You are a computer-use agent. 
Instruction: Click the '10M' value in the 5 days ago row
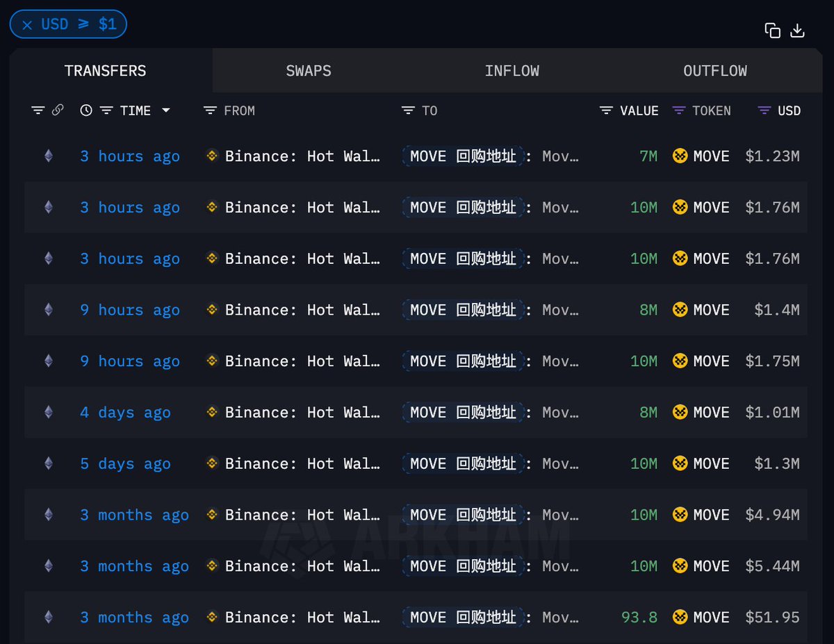(x=644, y=463)
